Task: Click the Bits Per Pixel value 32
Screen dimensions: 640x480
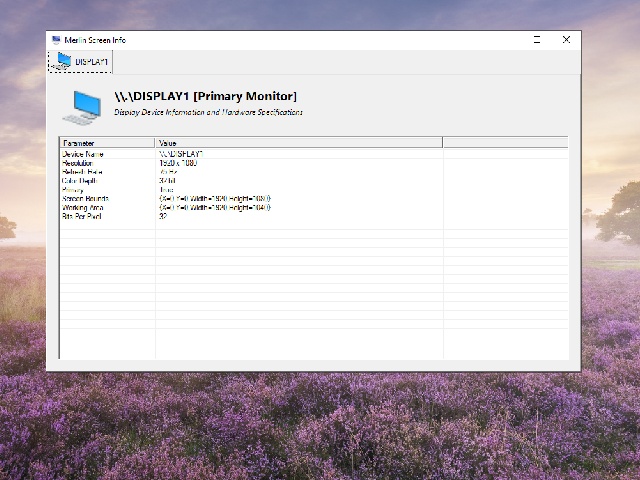Action: (163, 216)
